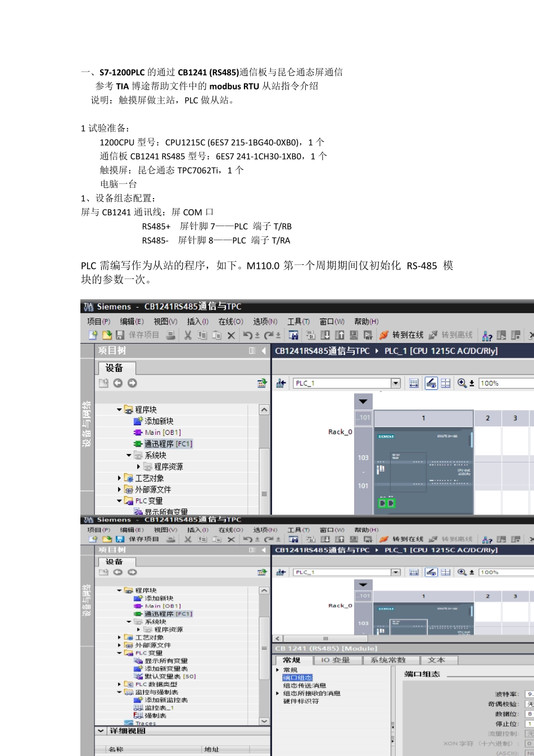The height and width of the screenshot is (756, 534).
Task: Select 硬件标识符 in lower properties tree
Action: pyautogui.click(x=301, y=701)
